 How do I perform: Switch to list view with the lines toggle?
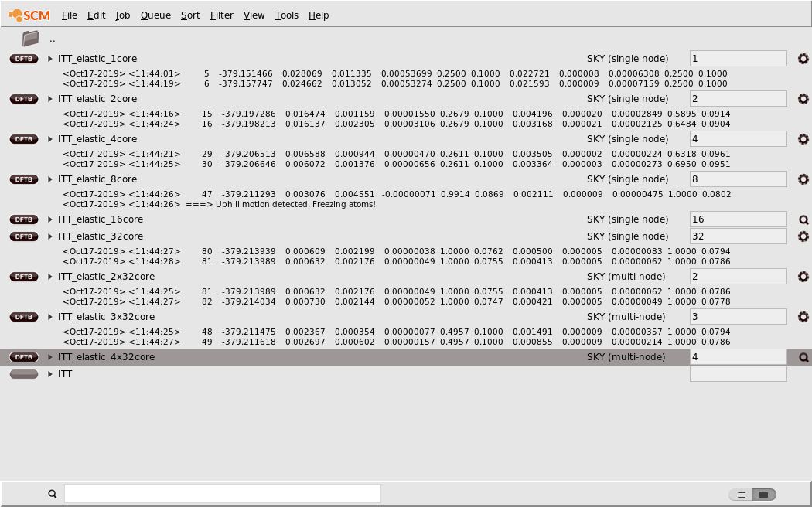click(x=740, y=494)
